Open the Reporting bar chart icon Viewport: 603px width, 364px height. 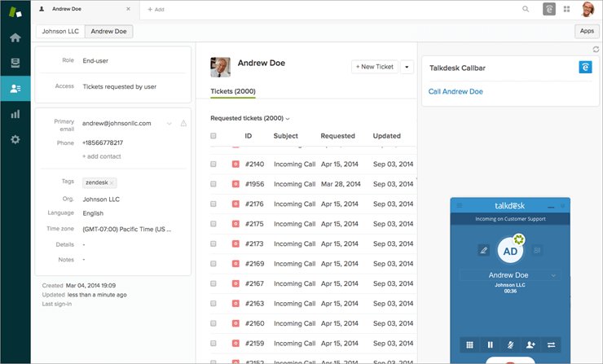15,114
